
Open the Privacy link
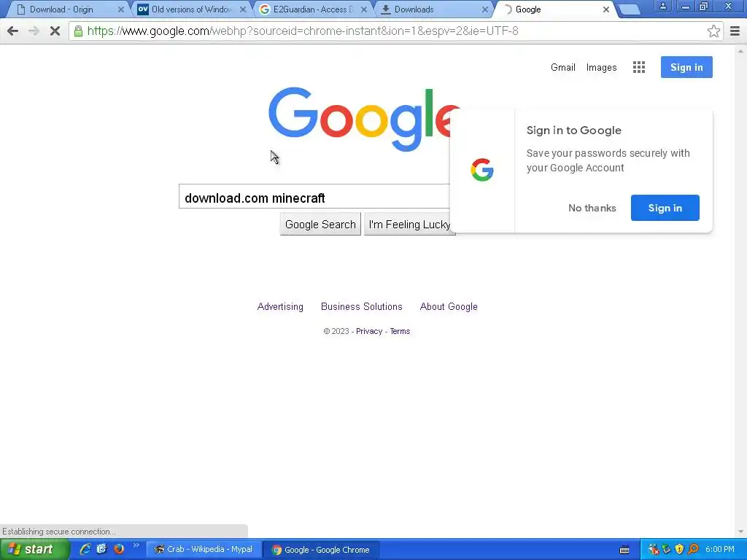pyautogui.click(x=369, y=332)
